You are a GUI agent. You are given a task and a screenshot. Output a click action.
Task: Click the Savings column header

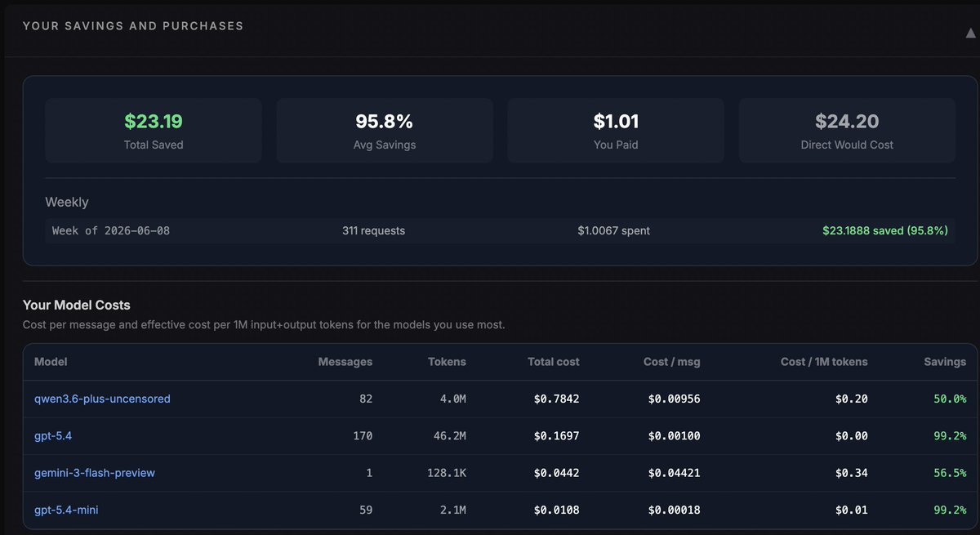click(x=945, y=362)
